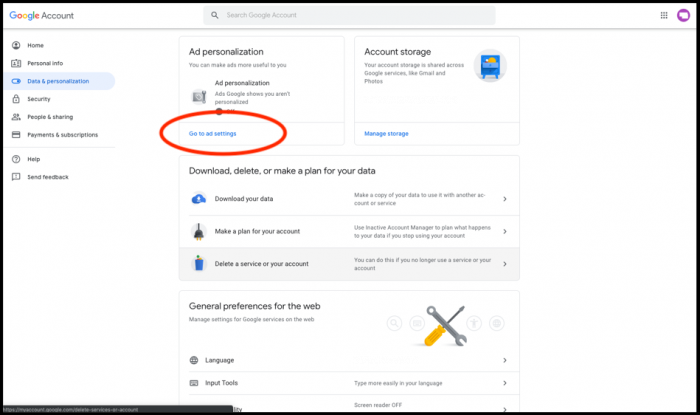Screen dimensions: 700x415
Task: Open the profile avatar menu
Action: pyautogui.click(x=683, y=15)
